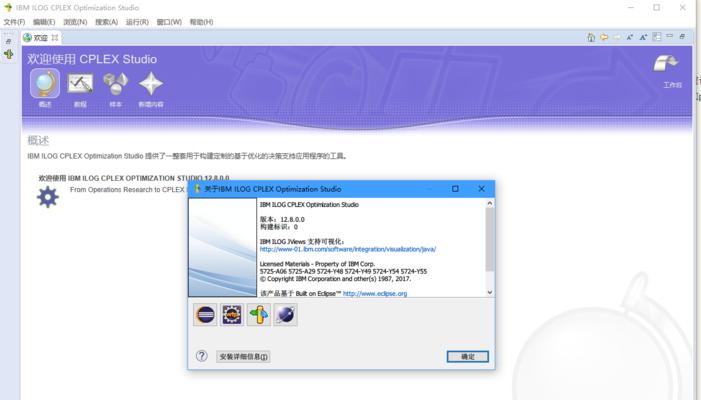The width and height of the screenshot is (701, 400).
Task: Click the About dialog vertical scrollbar thumb
Action: point(490,239)
